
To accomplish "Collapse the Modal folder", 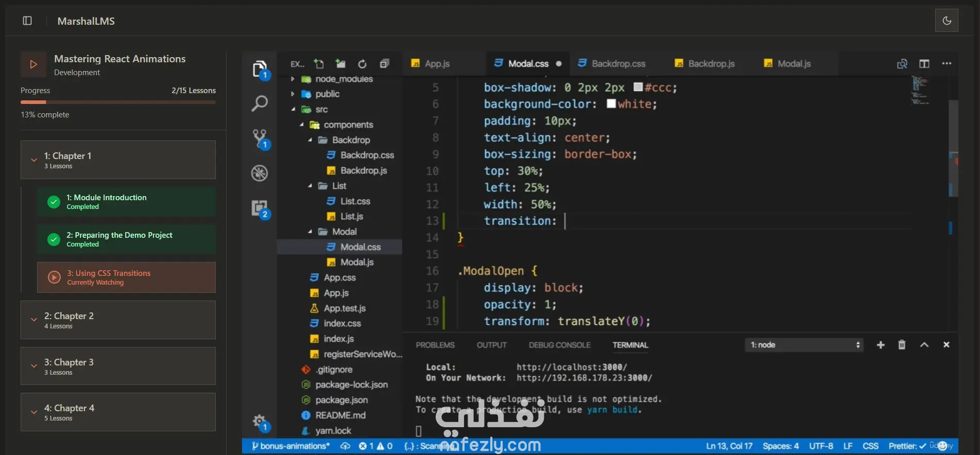I will tap(310, 232).
